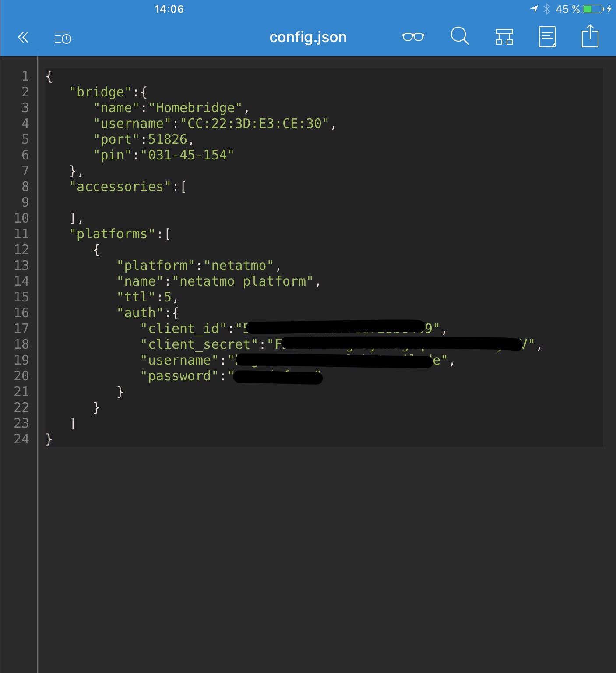Tap the config.json title

pos(308,37)
